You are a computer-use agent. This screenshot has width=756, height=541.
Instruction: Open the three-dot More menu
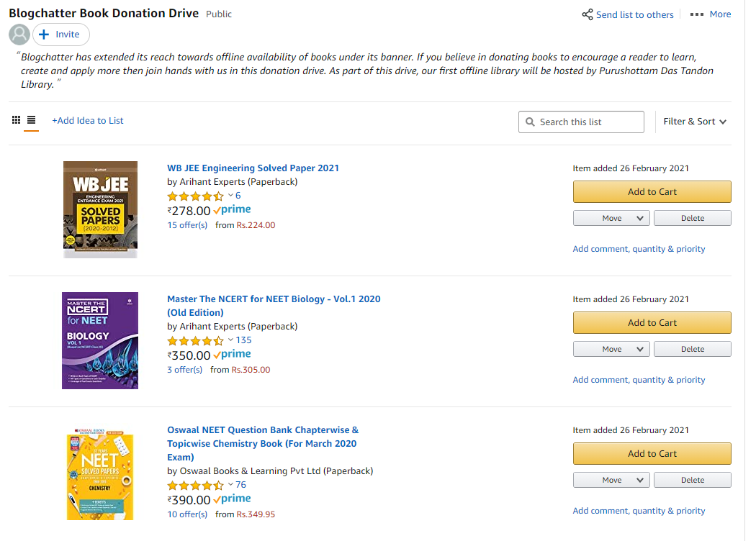tap(697, 14)
